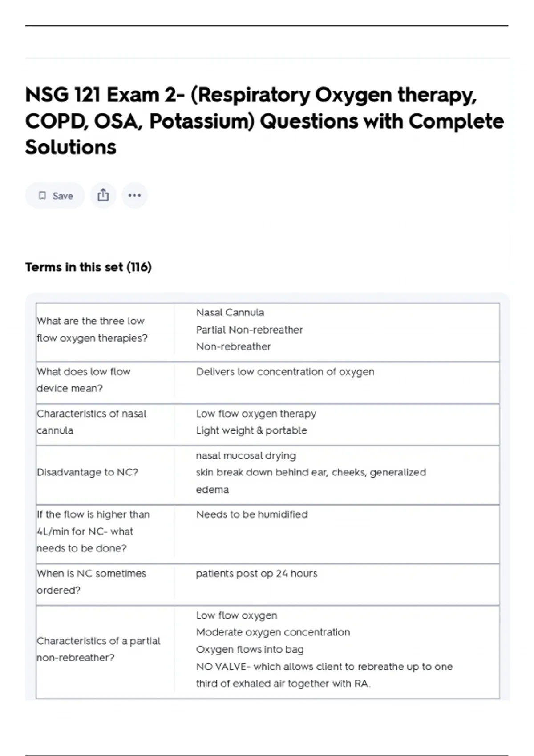
Task: Select the 'patients post op 24 hours' definition
Action: (257, 574)
